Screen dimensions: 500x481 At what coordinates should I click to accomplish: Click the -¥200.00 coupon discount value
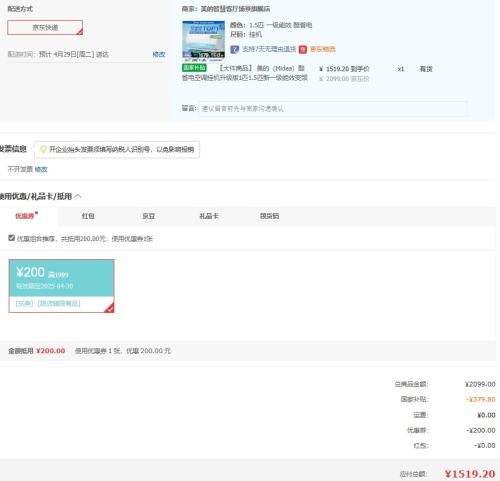481,430
